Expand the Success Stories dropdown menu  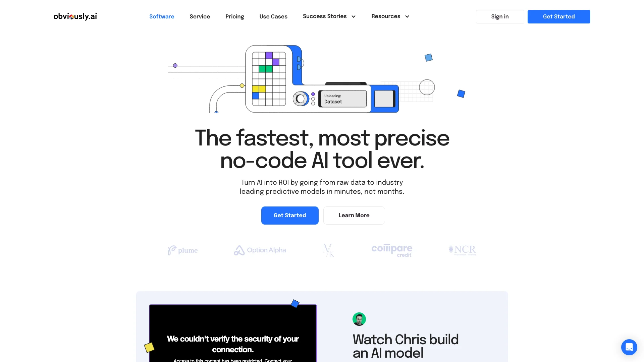[329, 16]
